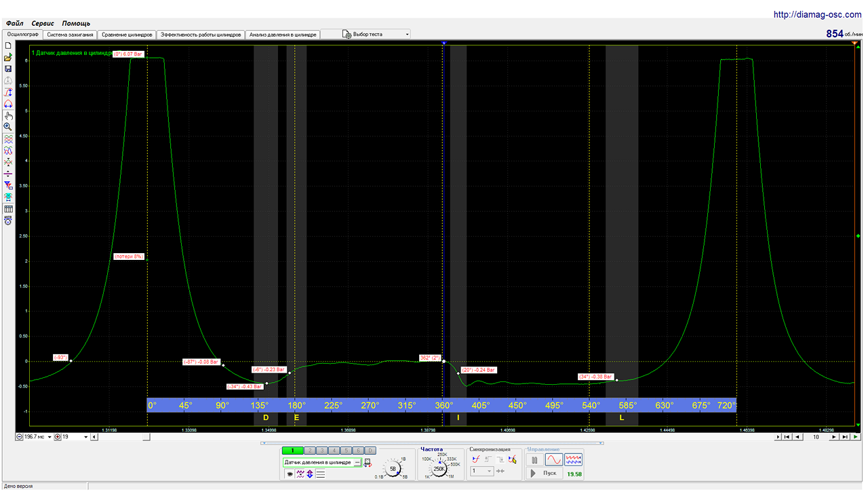Click the sync converge arrows icon
The image size is (868, 492).
click(500, 471)
